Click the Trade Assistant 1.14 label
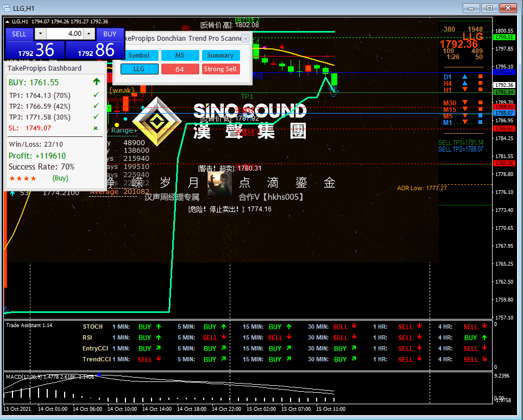Image resolution: width=523 pixels, height=420 pixels. (29, 325)
